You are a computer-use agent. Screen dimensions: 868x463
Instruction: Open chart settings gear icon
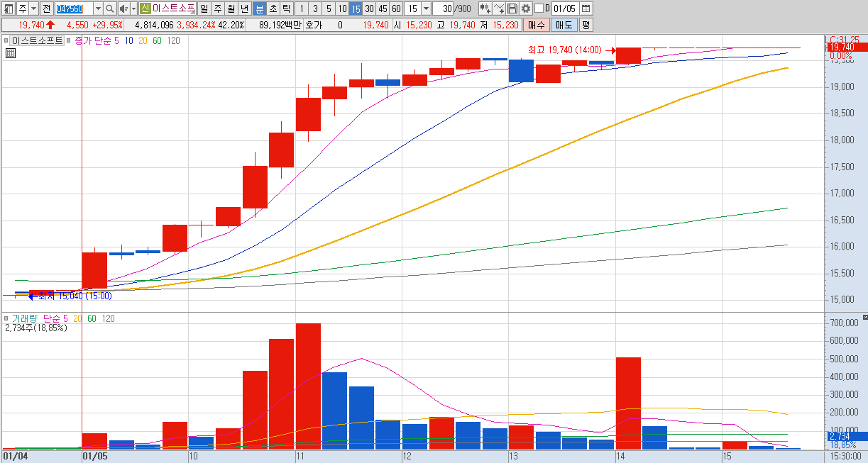[x=526, y=9]
